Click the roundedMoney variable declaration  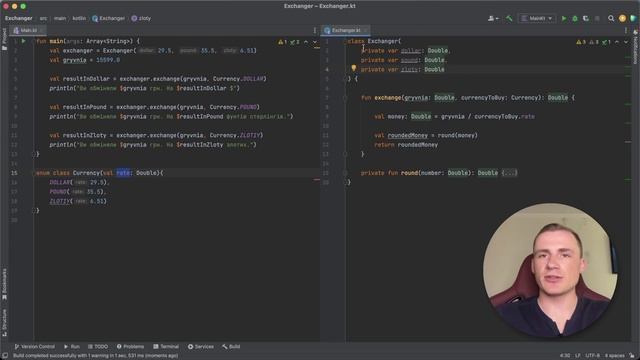click(407, 136)
